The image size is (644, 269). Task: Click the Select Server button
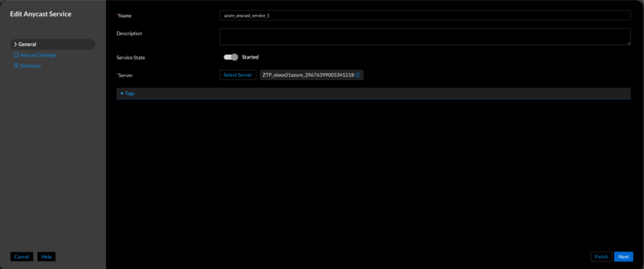pos(238,75)
